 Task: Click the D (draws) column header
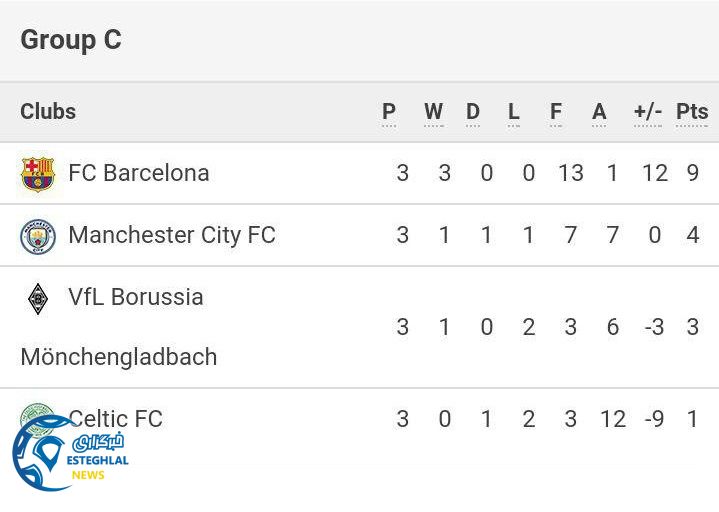(473, 112)
